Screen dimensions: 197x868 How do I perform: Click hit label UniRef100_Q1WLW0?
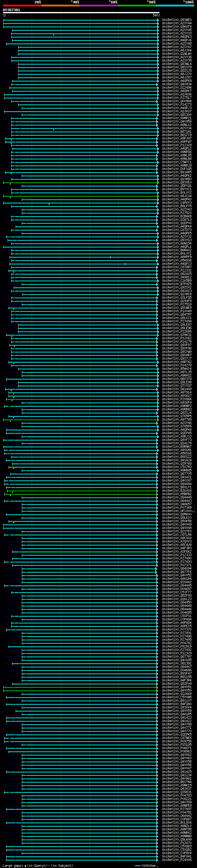click(177, 54)
